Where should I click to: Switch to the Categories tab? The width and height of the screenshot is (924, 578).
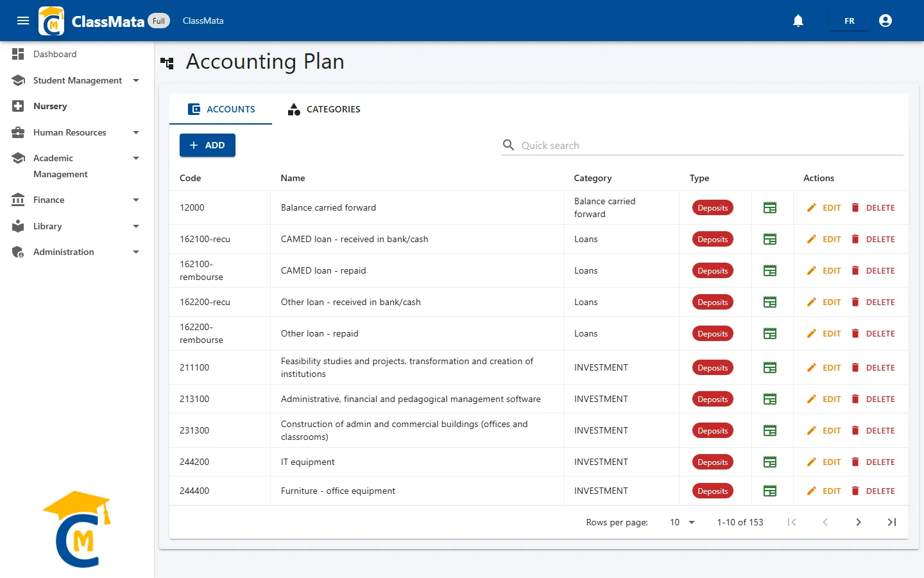pyautogui.click(x=323, y=109)
